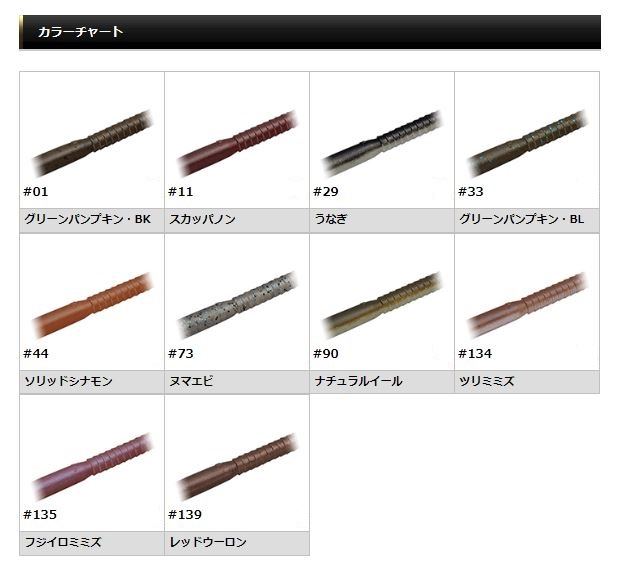Viewport: 618px width, 574px height.
Task: Click the ツリミミズ color name label
Action: 487,381
